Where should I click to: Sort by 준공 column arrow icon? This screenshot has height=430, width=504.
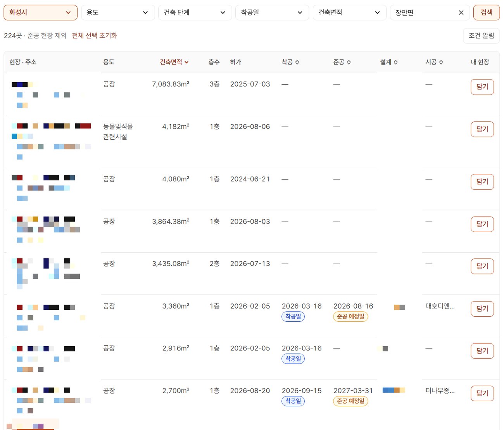[349, 62]
